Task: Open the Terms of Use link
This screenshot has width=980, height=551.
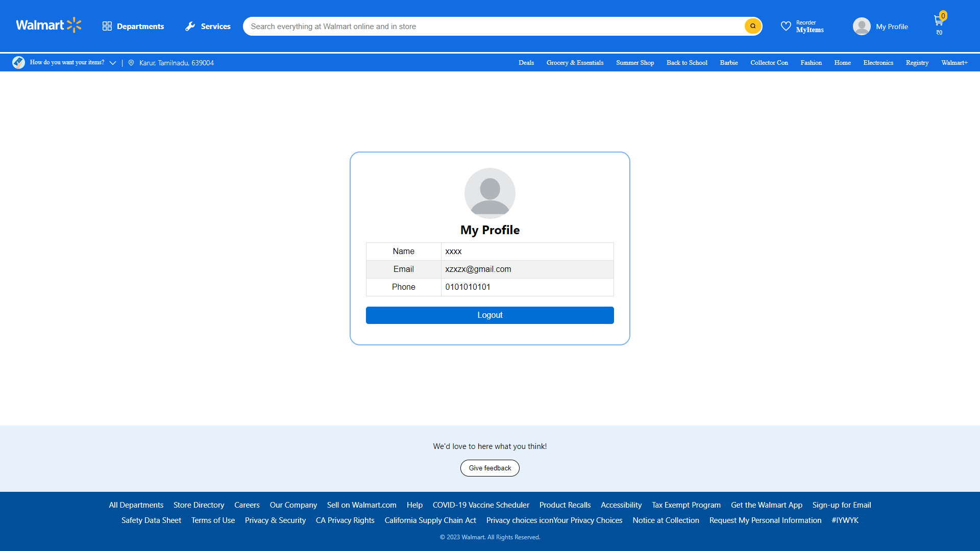Action: [213, 520]
